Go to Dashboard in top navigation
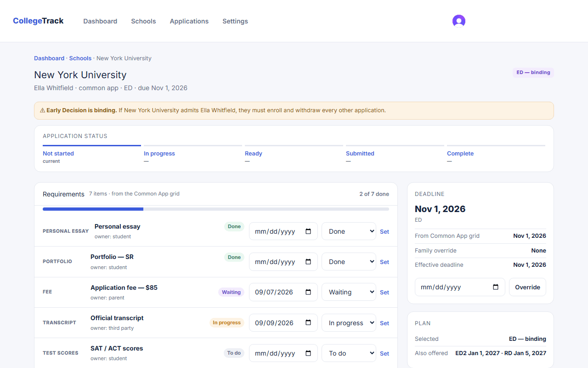This screenshot has width=588, height=368. pos(100,21)
